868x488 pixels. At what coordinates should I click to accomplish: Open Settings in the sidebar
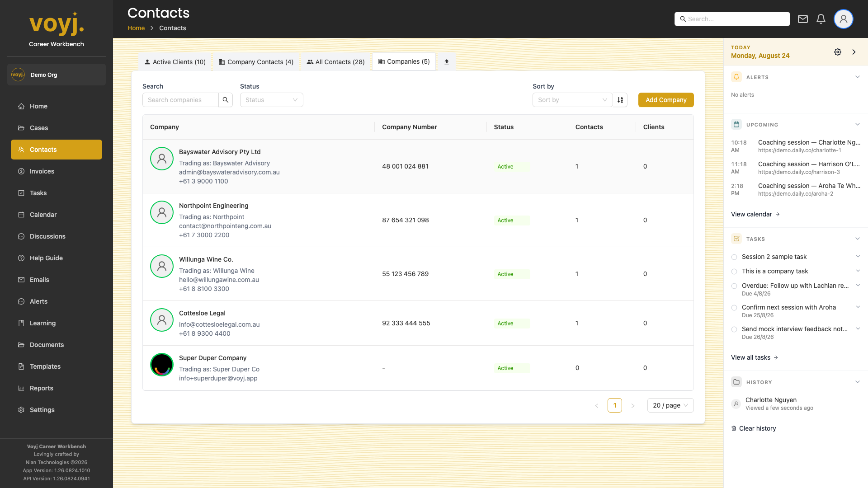[x=57, y=410]
